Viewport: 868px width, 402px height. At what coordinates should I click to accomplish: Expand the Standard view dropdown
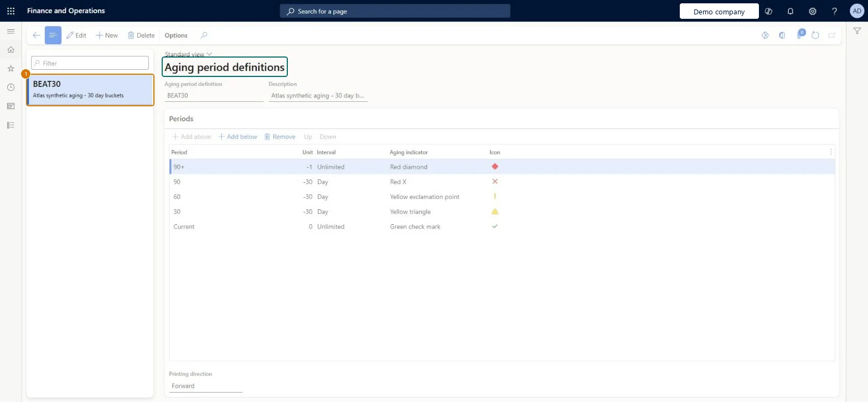pos(188,54)
